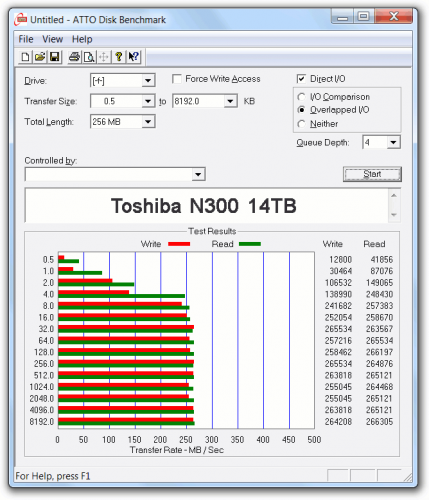Open the Transfer Size end dropdown showing 8192.0

[x=230, y=101]
